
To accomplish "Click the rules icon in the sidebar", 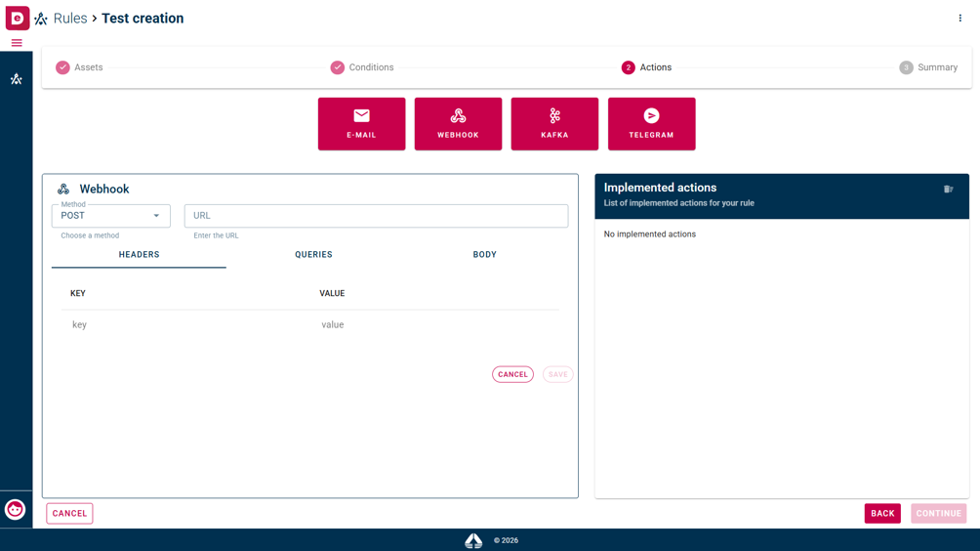I will click(17, 79).
